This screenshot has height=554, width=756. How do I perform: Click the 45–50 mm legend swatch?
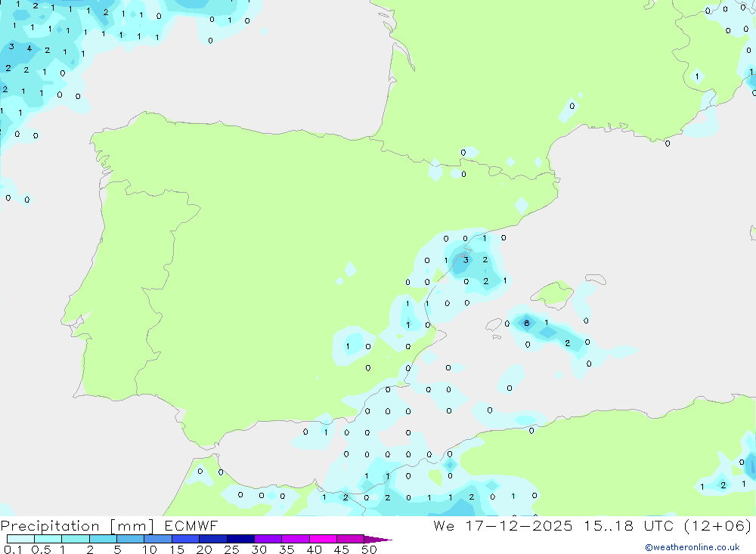point(350,539)
